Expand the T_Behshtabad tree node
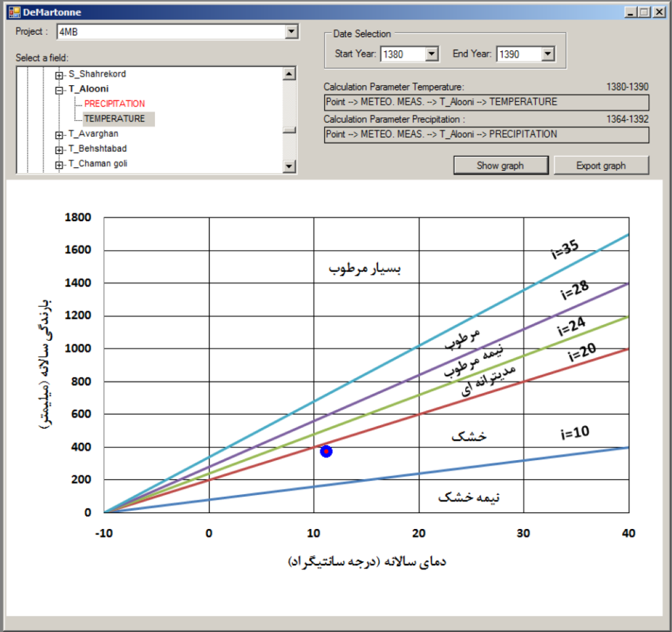Image resolution: width=672 pixels, height=632 pixels. pyautogui.click(x=59, y=150)
